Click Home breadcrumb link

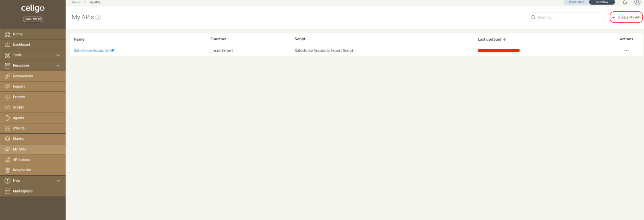[76, 2]
